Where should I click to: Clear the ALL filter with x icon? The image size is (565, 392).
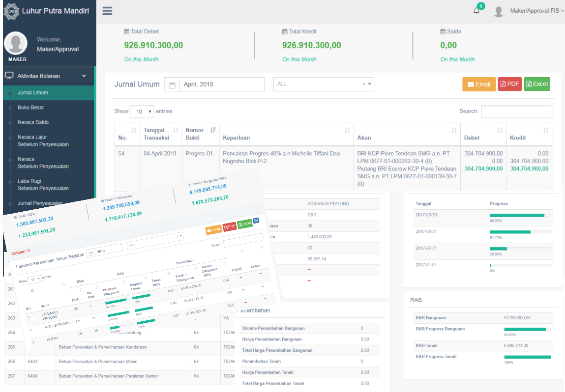tap(364, 84)
